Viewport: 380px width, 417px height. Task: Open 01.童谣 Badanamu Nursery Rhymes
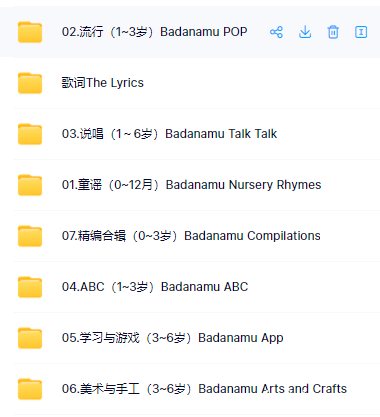[191, 185]
